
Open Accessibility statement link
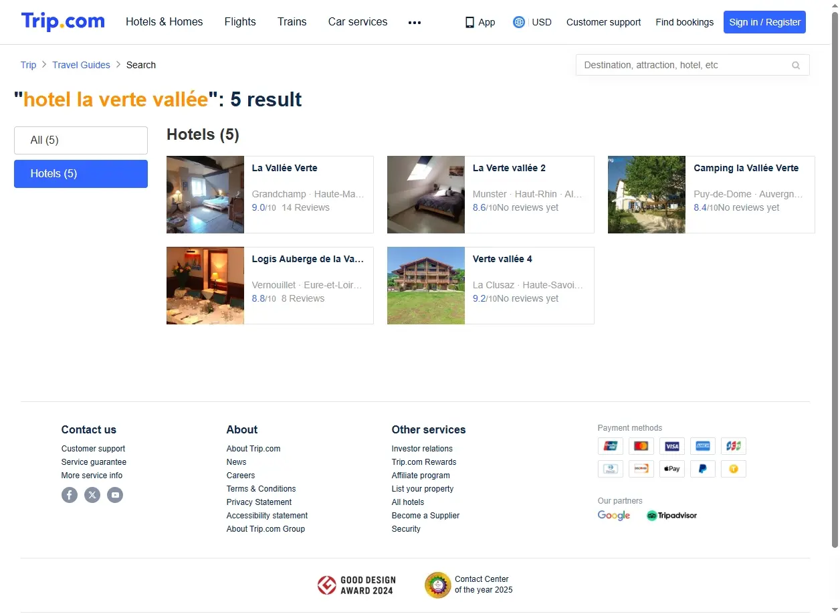click(267, 516)
